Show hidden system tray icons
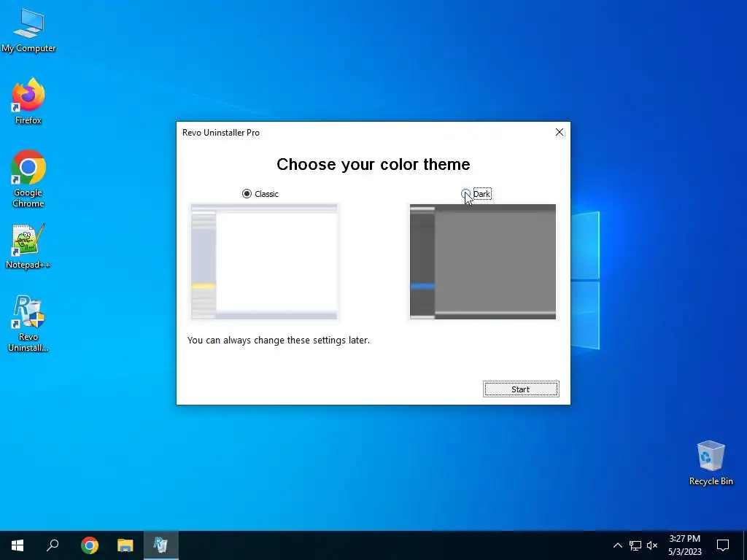This screenshot has width=747, height=560. click(x=617, y=545)
